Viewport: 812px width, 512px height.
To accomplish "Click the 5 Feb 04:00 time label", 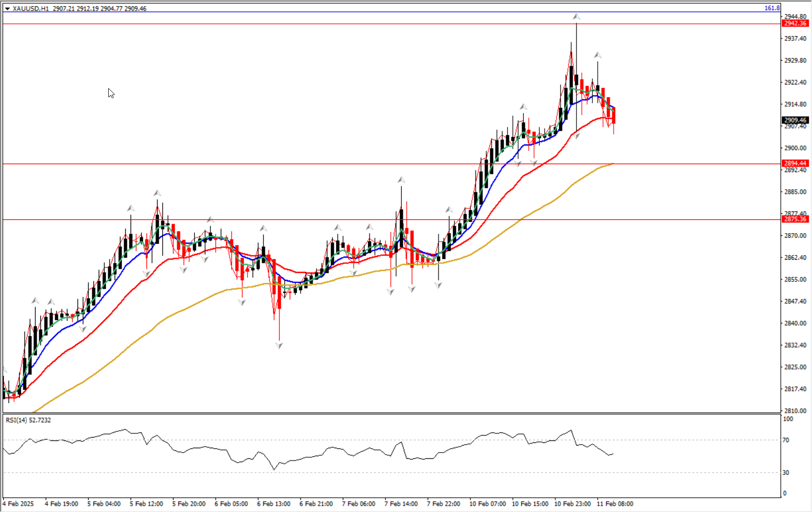I will (103, 504).
